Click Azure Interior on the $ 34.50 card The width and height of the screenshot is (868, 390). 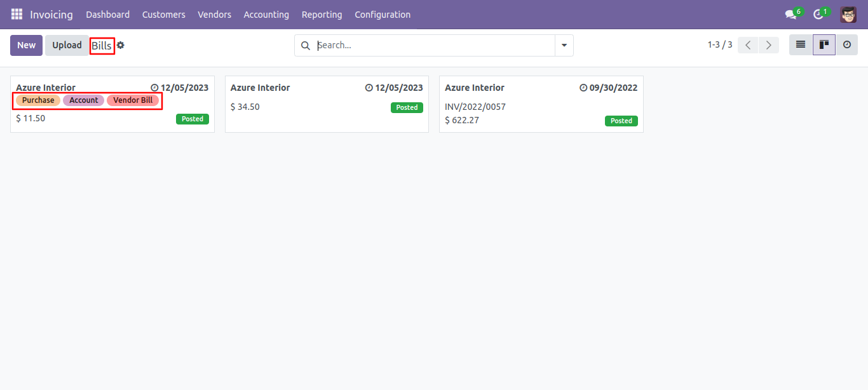tap(261, 88)
